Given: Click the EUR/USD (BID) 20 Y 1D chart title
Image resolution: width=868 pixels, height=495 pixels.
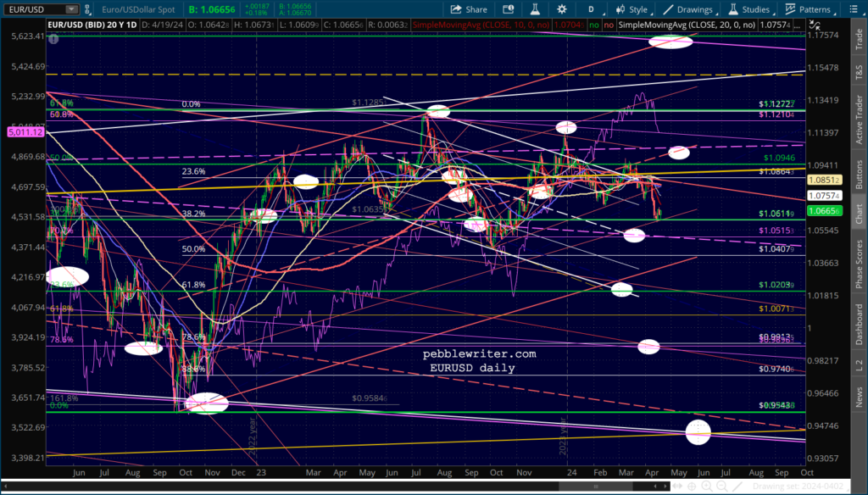Looking at the screenshot, I should [x=92, y=25].
